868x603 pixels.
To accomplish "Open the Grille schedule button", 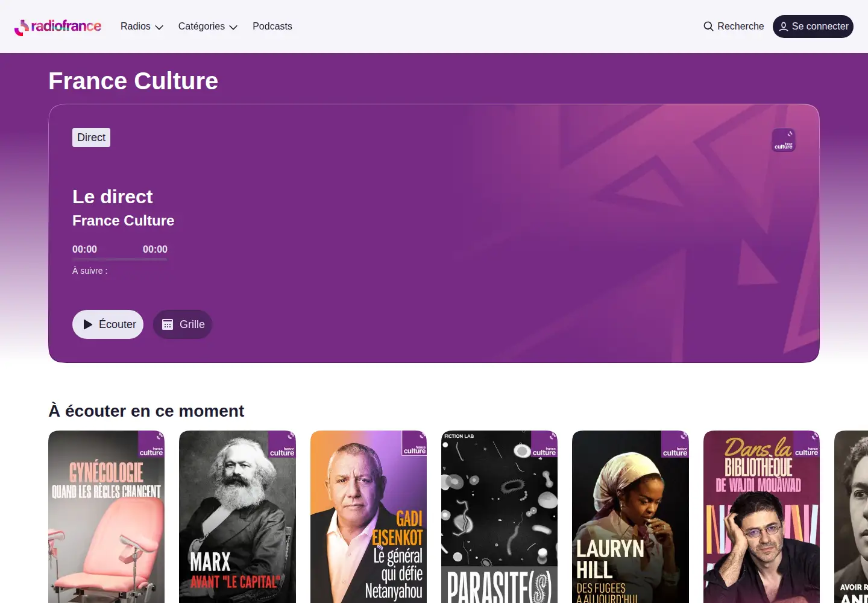I will pos(183,324).
